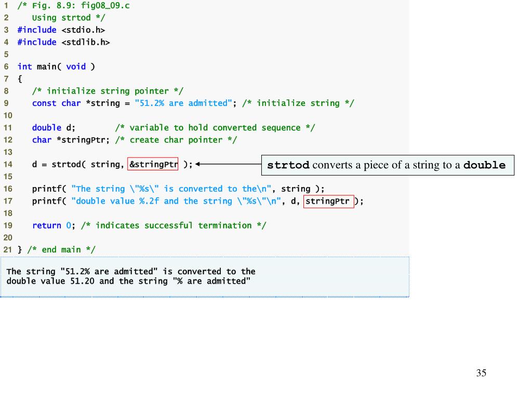Click the comment "Fig. 8.9: fig08_09.c"
Screen dimensions: 532x399
tap(73, 5)
